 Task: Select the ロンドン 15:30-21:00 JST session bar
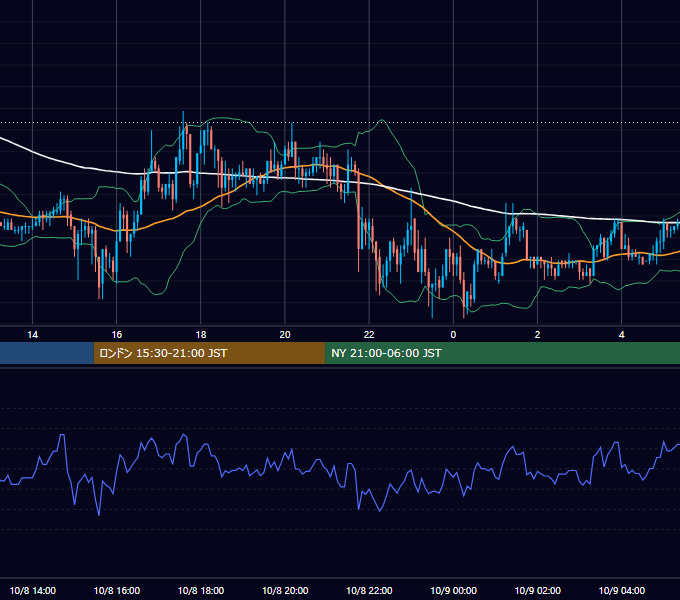(209, 353)
